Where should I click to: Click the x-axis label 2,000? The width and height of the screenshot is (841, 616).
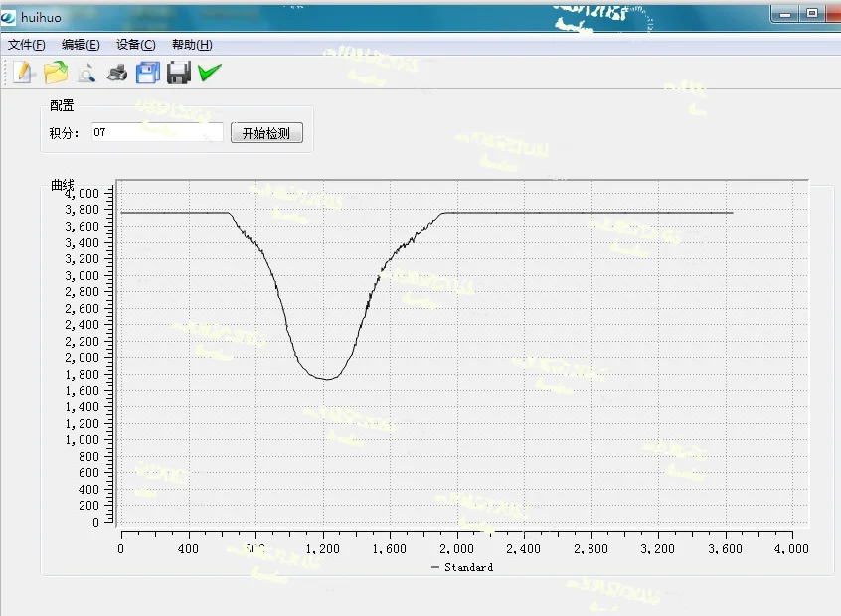point(456,549)
